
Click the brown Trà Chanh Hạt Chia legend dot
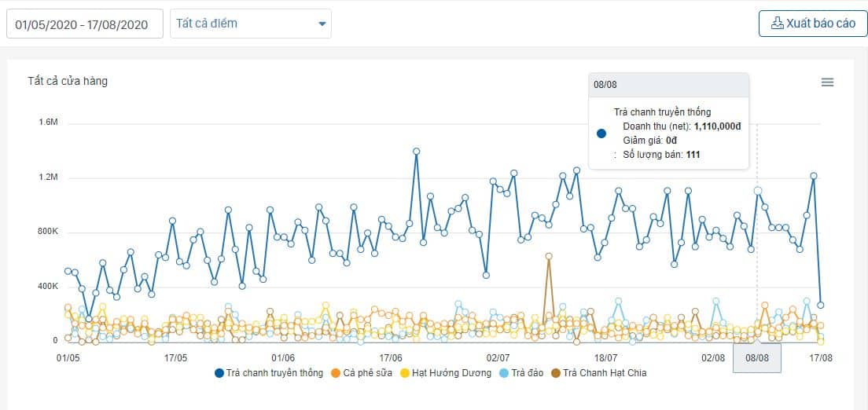tap(557, 373)
